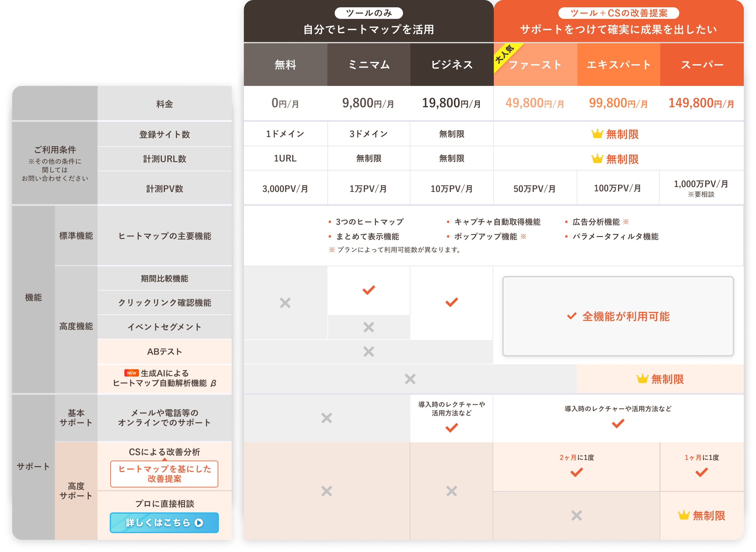756x552 pixels.
Task: Click 無料/ミニマム cross in 高度サポート area
Action: pyautogui.click(x=326, y=491)
